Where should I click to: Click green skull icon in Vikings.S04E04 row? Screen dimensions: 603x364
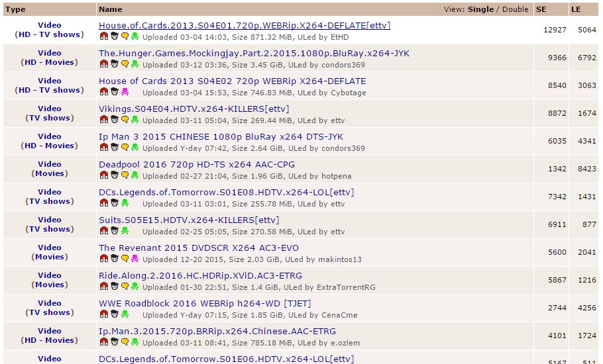tap(135, 119)
